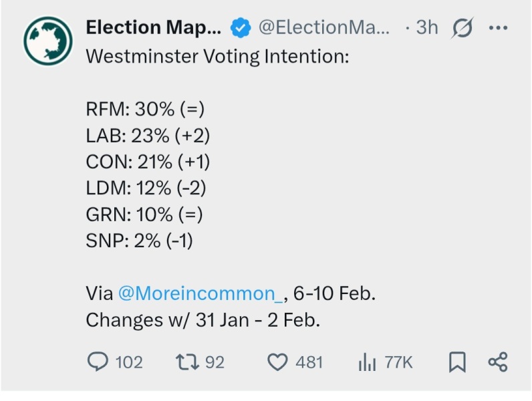Viewport: 532px width, 401px height.
Task: Bookmark this post
Action: 457,362
